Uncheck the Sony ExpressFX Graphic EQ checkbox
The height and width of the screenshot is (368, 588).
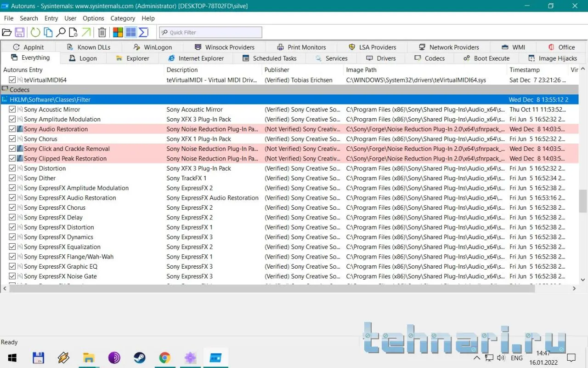(x=12, y=266)
